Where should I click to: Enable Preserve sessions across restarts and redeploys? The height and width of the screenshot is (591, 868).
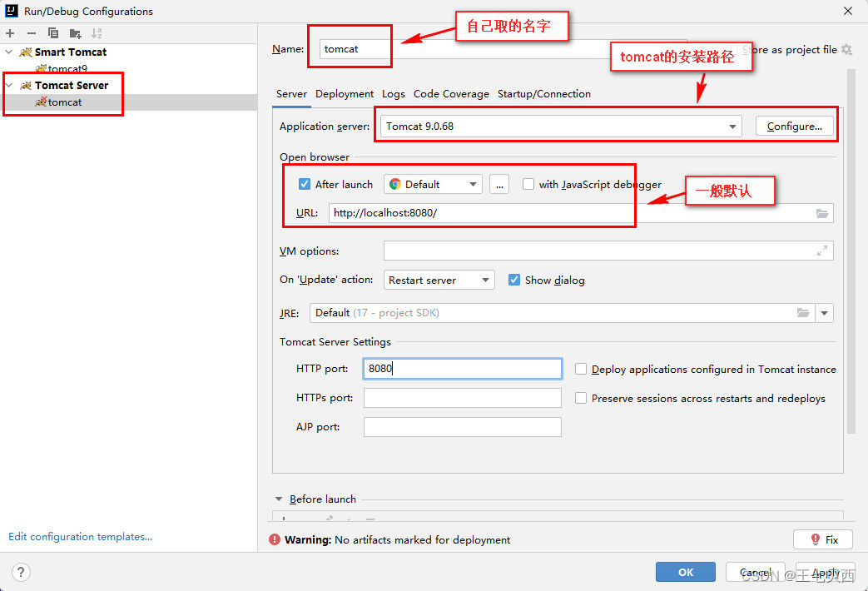(581, 398)
